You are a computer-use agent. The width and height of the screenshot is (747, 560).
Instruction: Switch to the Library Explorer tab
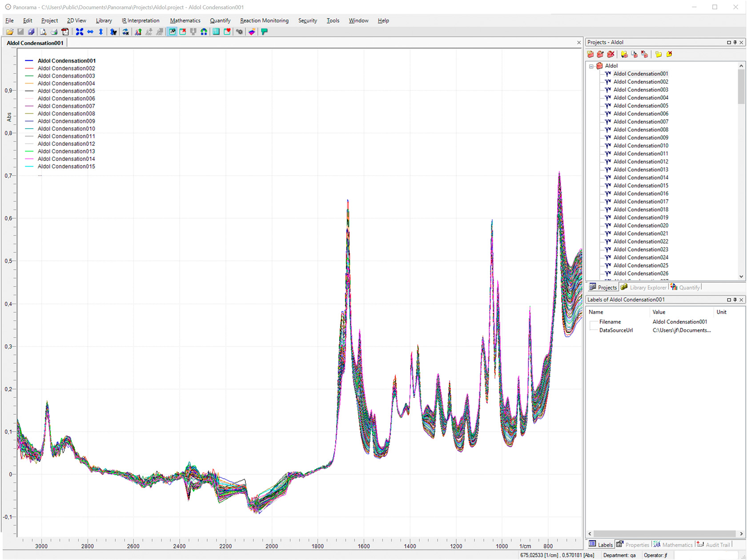648,288
